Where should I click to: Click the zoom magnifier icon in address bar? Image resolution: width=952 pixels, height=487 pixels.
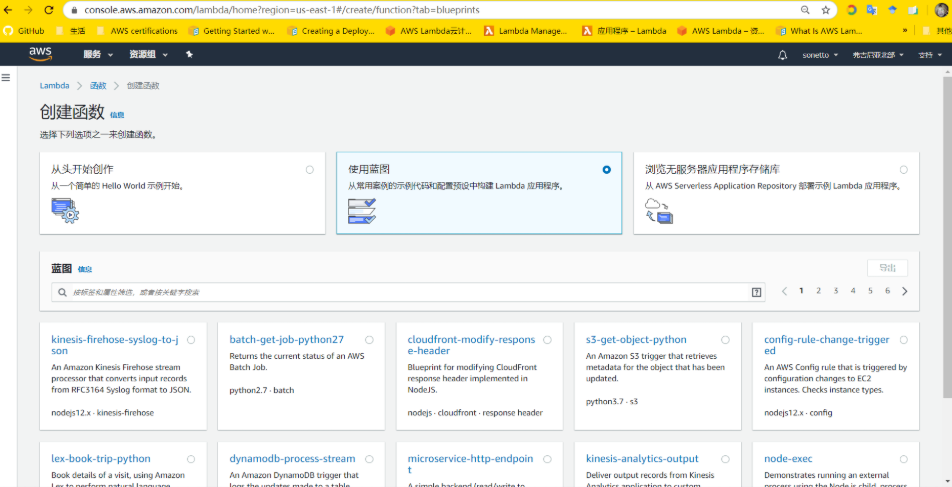tap(805, 10)
